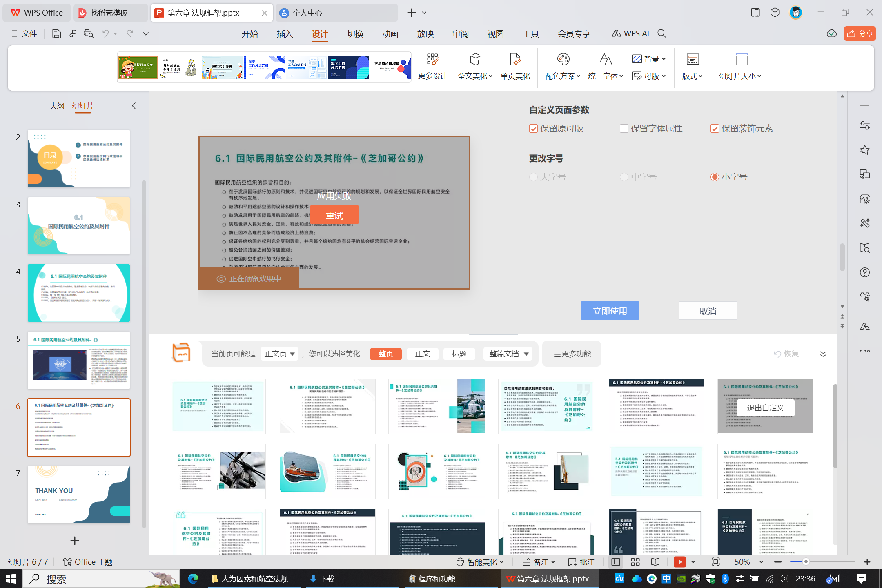
Task: Open the WPS AI assistant
Action: coord(630,33)
